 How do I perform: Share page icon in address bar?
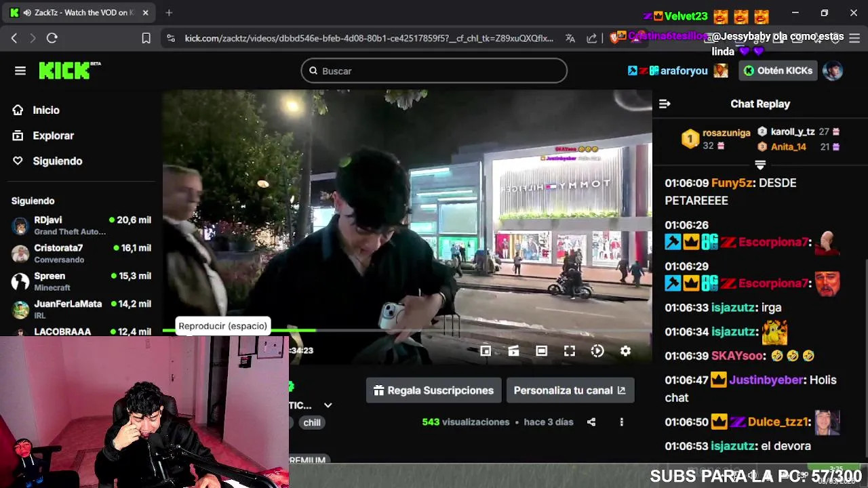click(x=592, y=38)
